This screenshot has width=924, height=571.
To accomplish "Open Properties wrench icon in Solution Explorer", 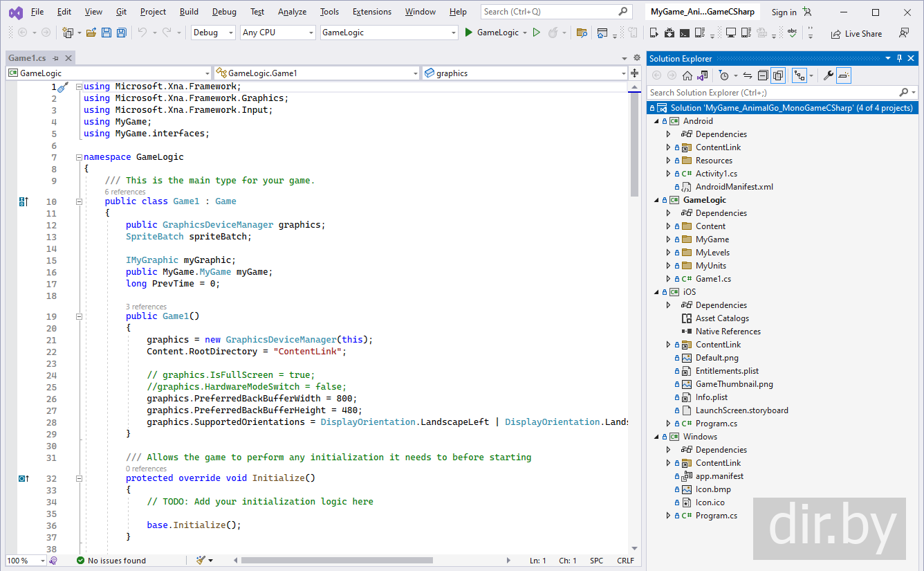I will 828,75.
